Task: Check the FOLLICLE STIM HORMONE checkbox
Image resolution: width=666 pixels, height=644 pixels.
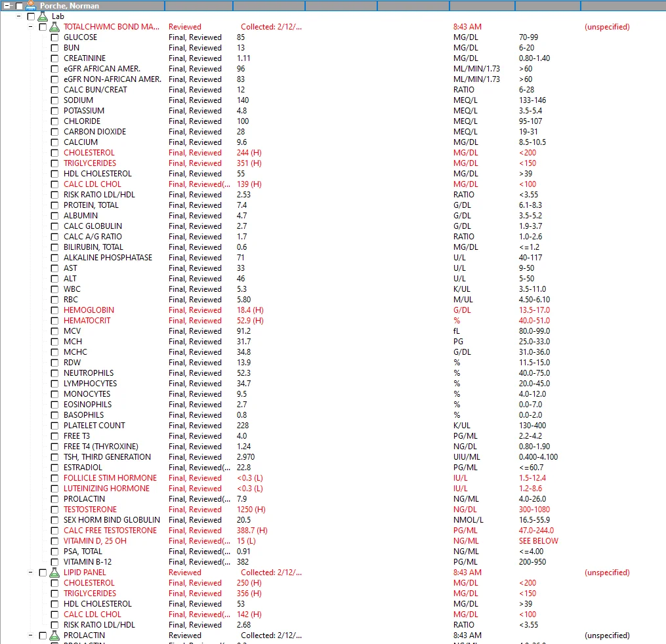Action: click(x=54, y=479)
